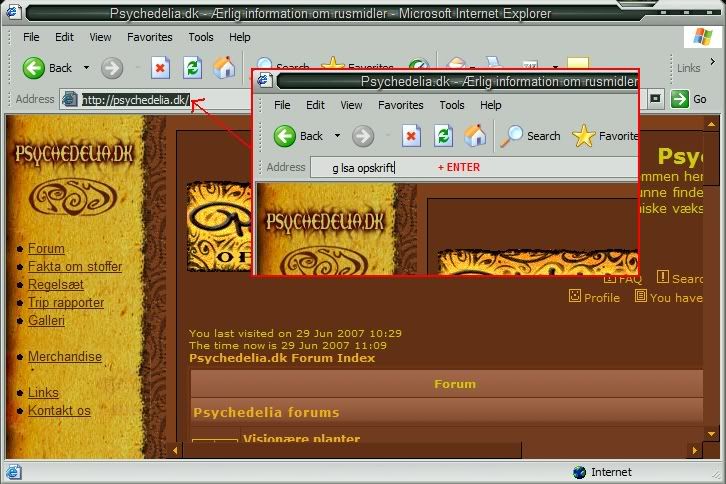Click the Internet Explorer icon in main title bar

(12, 12)
